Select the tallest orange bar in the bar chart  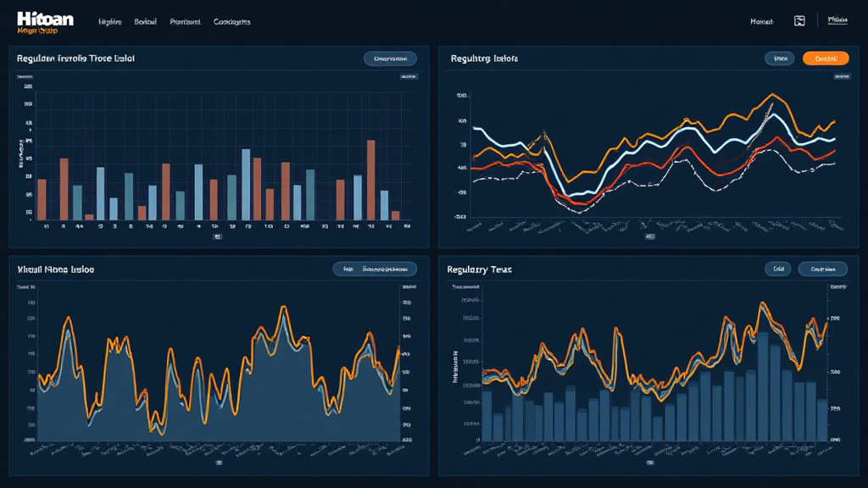pyautogui.click(x=370, y=180)
